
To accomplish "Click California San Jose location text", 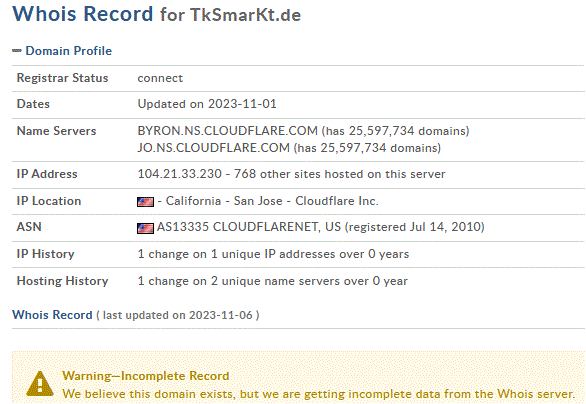I will (224, 201).
